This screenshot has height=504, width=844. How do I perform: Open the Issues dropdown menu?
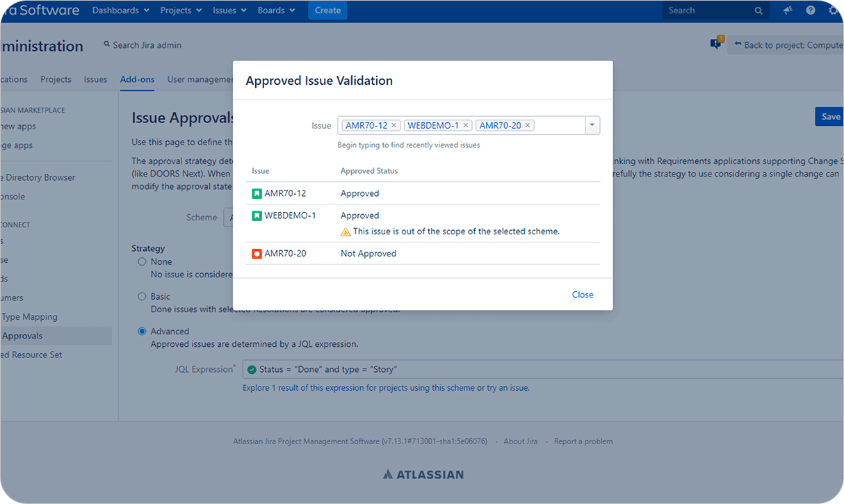point(229,10)
